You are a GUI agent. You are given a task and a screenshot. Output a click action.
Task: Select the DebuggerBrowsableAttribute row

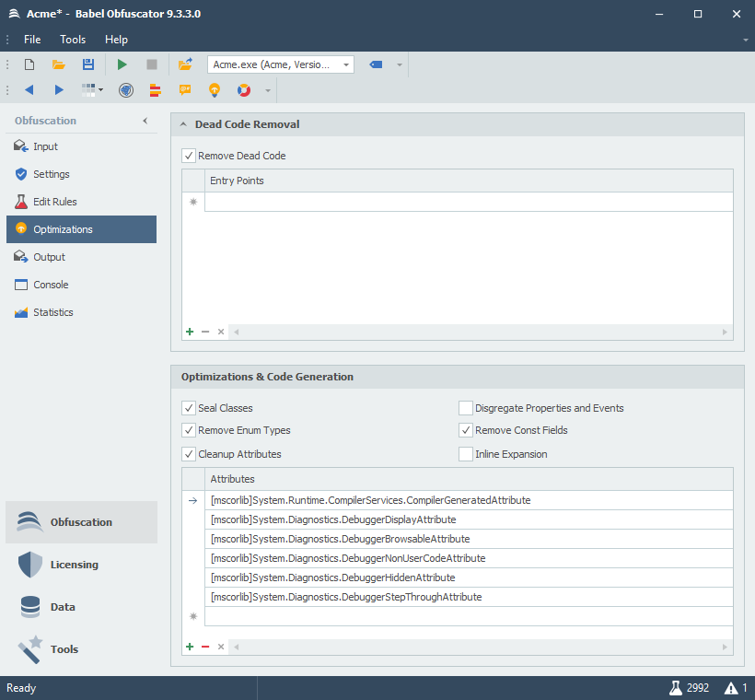tap(469, 539)
